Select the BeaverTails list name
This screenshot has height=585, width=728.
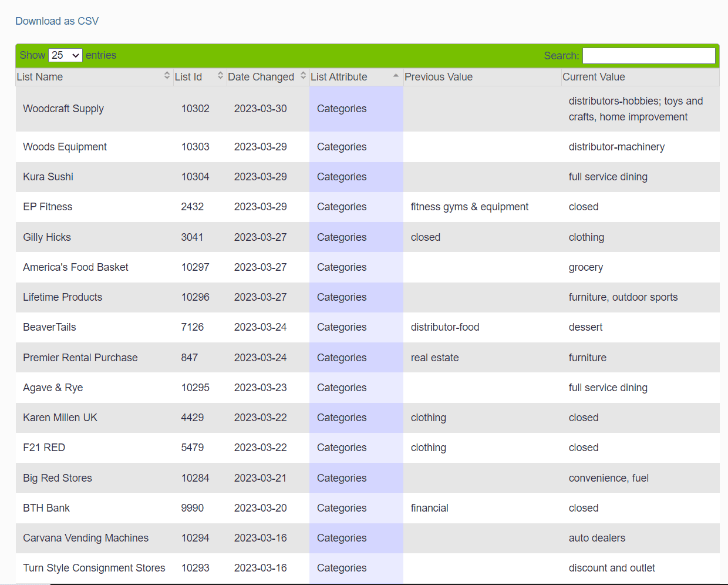[x=49, y=327]
